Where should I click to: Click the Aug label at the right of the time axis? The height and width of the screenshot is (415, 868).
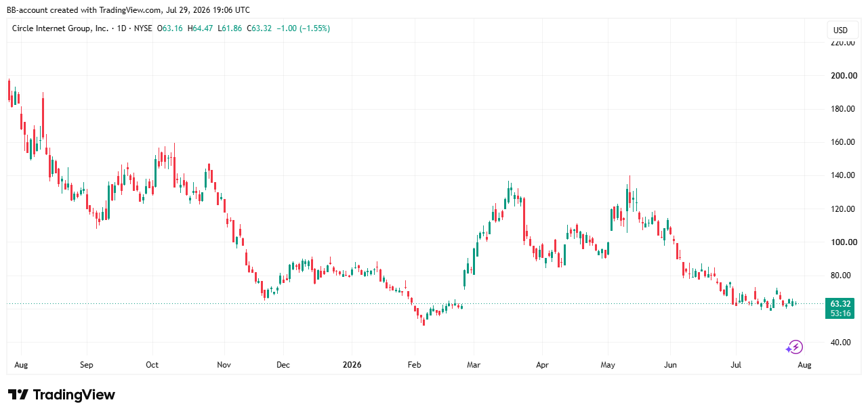(x=804, y=365)
